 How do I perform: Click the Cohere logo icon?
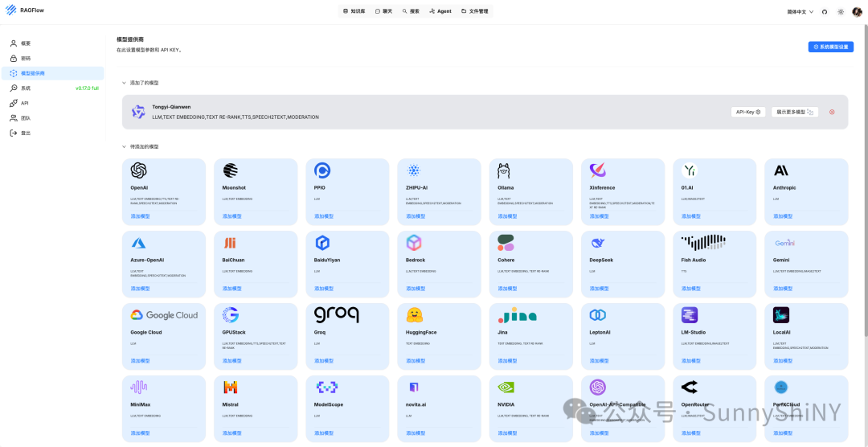(506, 243)
